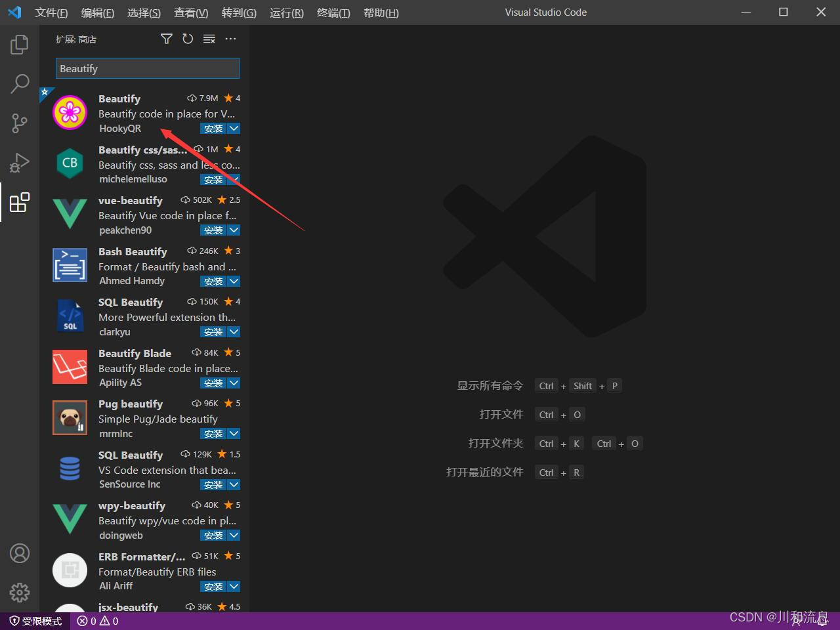Screen dimensions: 840x630
Task: Install SQL Beautify by SenSource Inc
Action: 213,485
